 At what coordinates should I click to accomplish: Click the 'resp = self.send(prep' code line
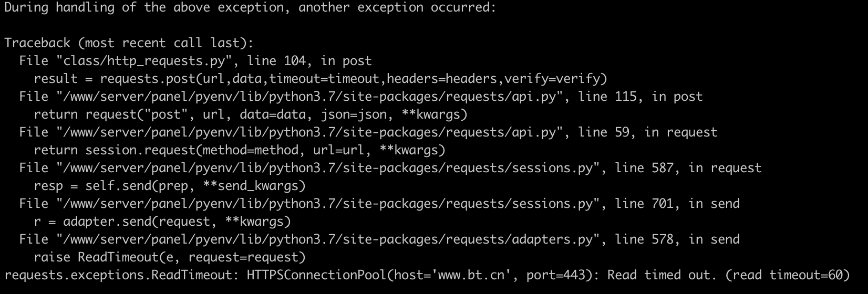[x=170, y=186]
